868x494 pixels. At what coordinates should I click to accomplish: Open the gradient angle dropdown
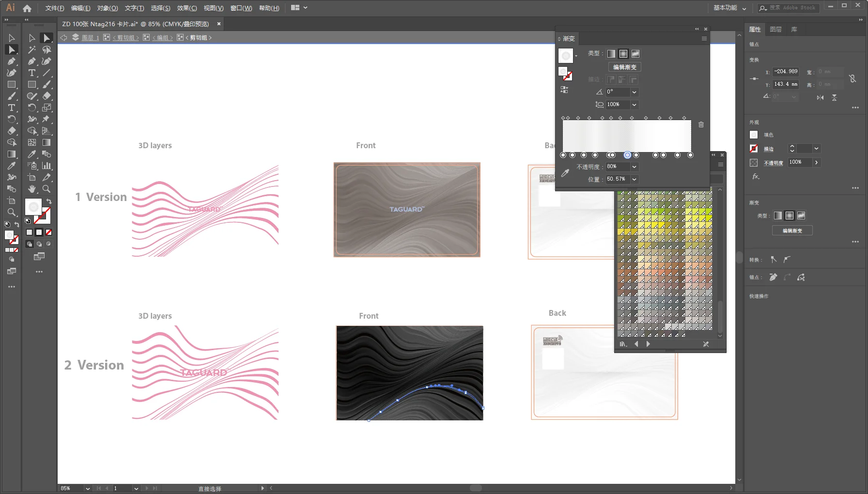634,92
